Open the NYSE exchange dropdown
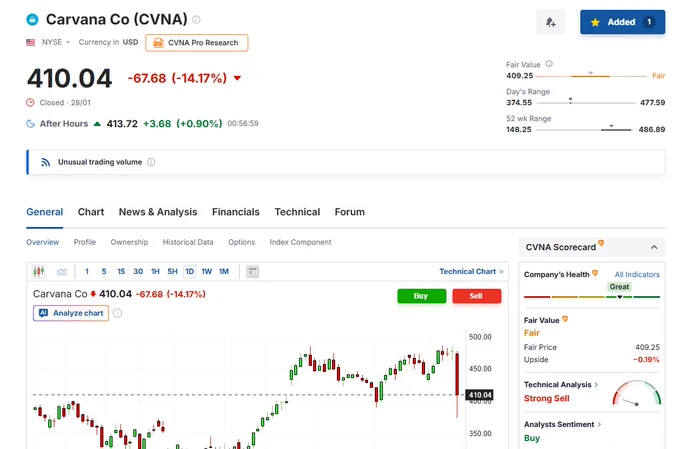This screenshot has height=449, width=680. (x=56, y=42)
